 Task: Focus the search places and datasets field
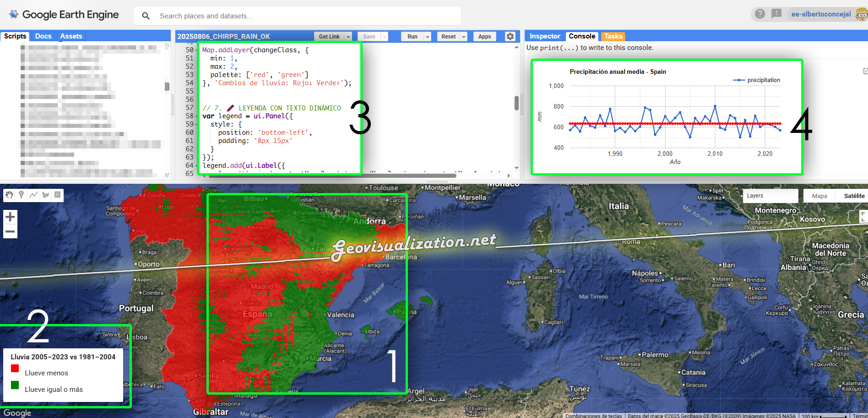click(x=302, y=16)
